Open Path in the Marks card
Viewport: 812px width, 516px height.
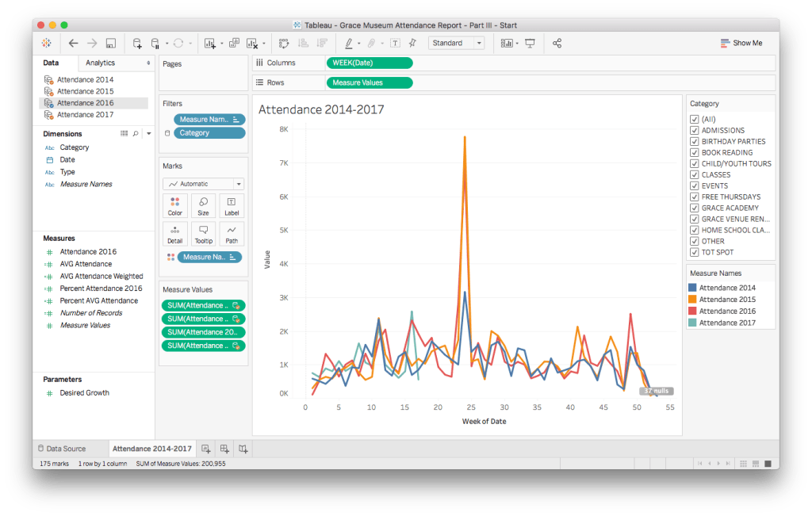tap(232, 234)
